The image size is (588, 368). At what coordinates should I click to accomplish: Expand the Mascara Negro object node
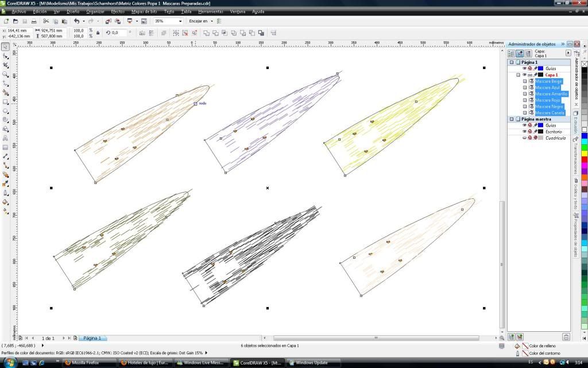525,106
